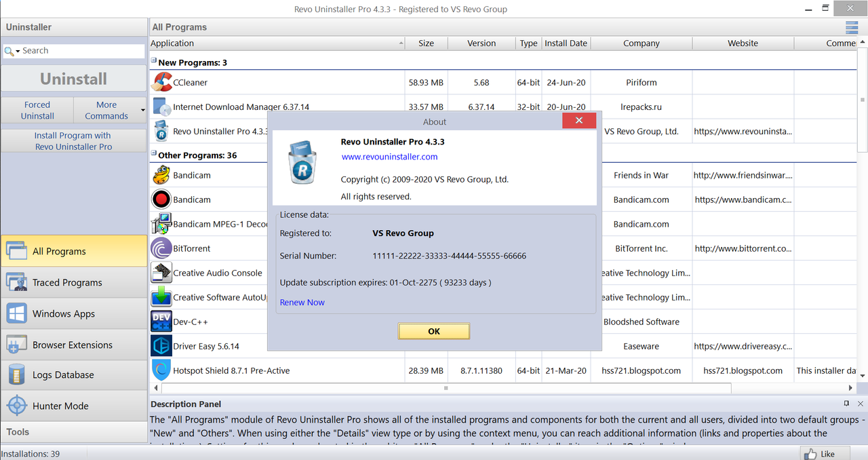The height and width of the screenshot is (460, 868).
Task: Click the Piriform company cell
Action: tap(642, 83)
